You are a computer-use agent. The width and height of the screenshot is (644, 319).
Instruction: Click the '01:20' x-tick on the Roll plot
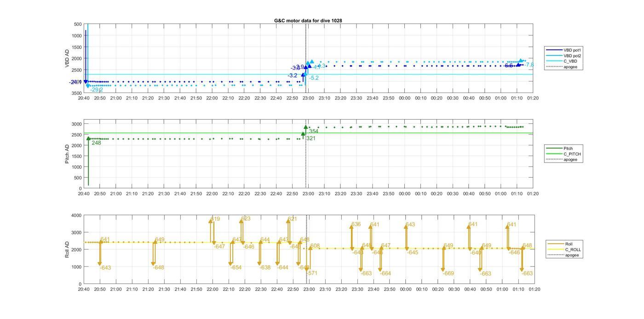(x=534, y=290)
